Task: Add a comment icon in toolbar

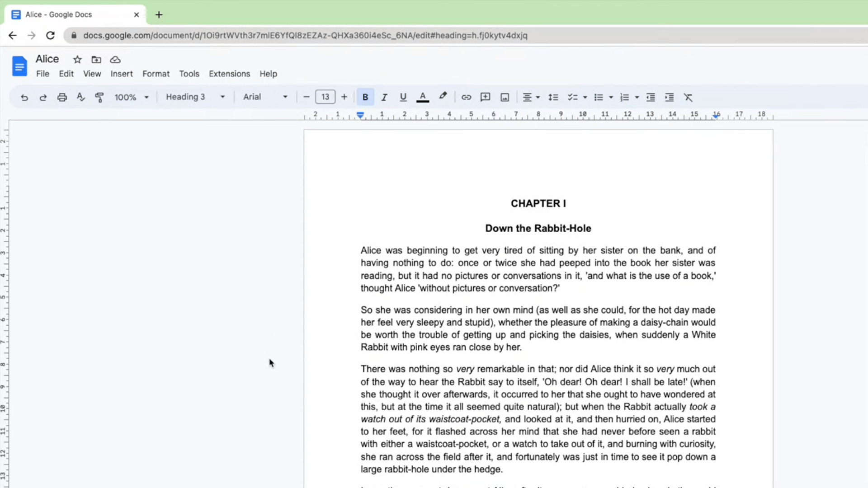Action: pyautogui.click(x=486, y=97)
